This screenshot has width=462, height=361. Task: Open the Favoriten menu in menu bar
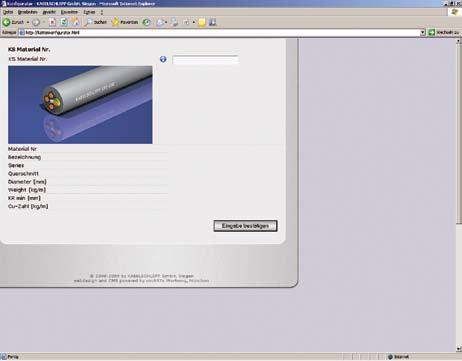[69, 12]
